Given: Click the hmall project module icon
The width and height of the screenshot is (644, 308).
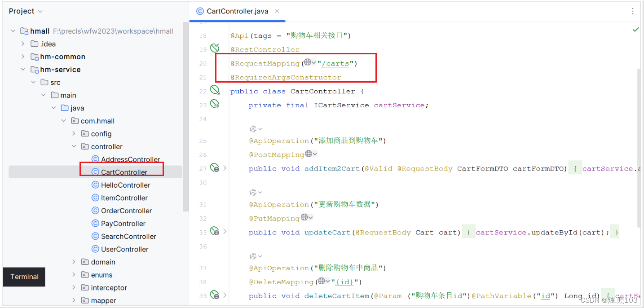Looking at the screenshot, I should (x=24, y=31).
